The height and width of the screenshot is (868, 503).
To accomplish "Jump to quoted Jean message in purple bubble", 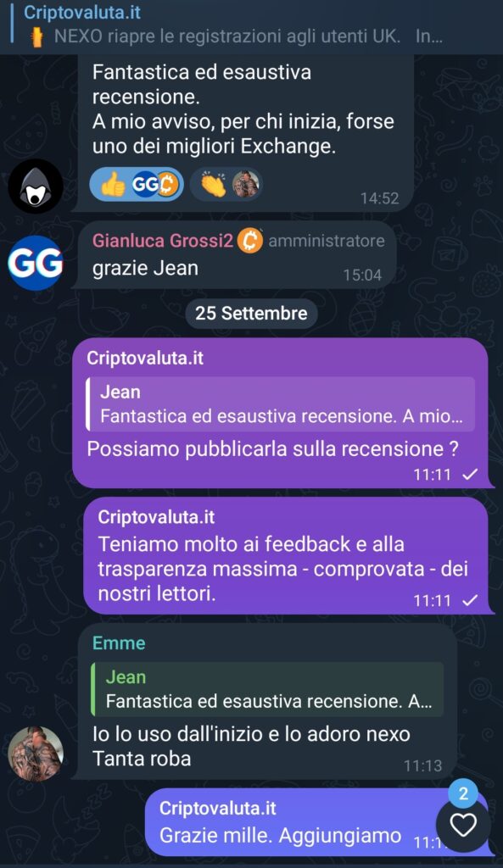I will pos(280,404).
